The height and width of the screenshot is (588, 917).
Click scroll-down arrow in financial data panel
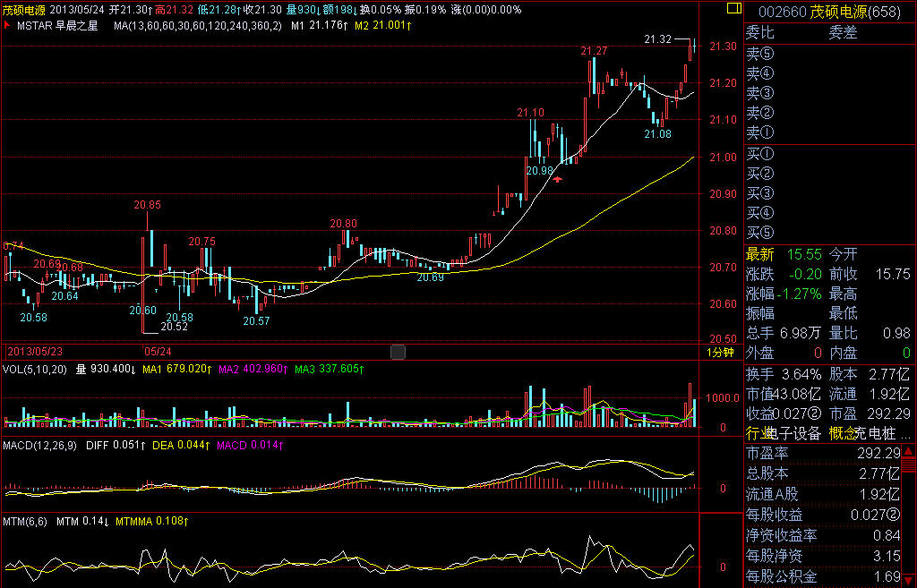click(911, 579)
